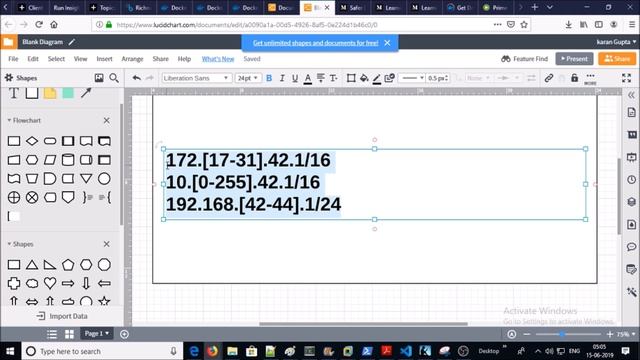The width and height of the screenshot is (640, 360).
Task: Open the Shapes manager gear
Action: click(9, 78)
